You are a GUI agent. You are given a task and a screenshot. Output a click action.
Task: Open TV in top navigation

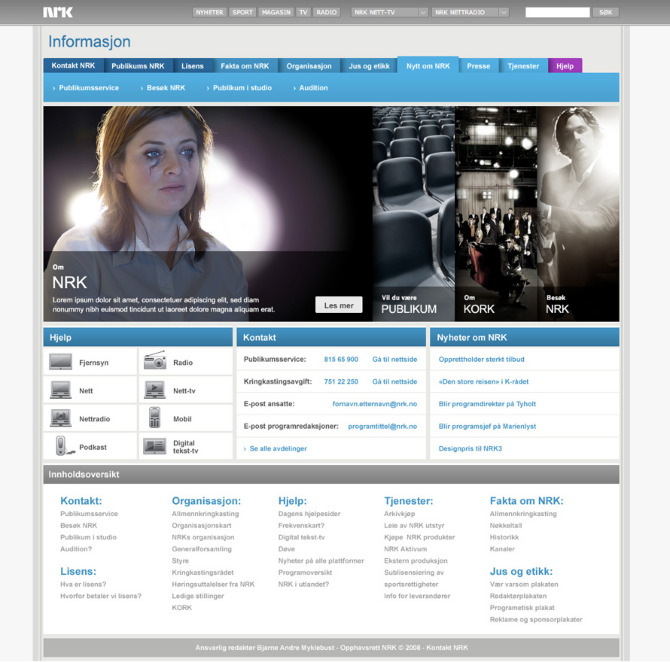coord(303,12)
